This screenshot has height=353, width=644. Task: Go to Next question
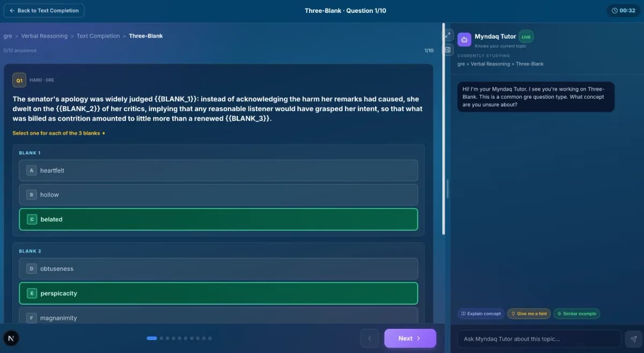click(x=410, y=339)
